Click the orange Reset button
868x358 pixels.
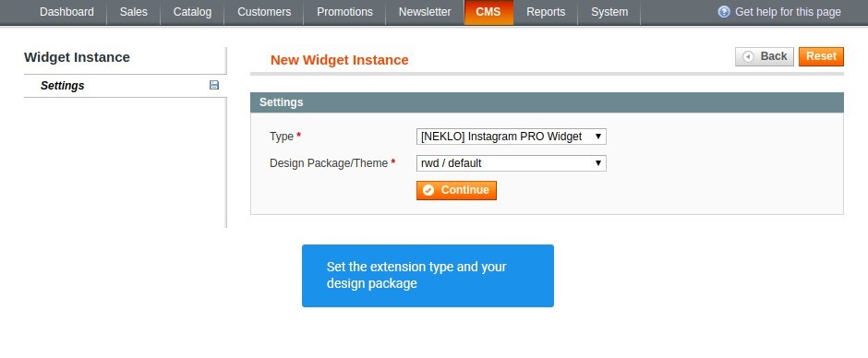coord(821,56)
